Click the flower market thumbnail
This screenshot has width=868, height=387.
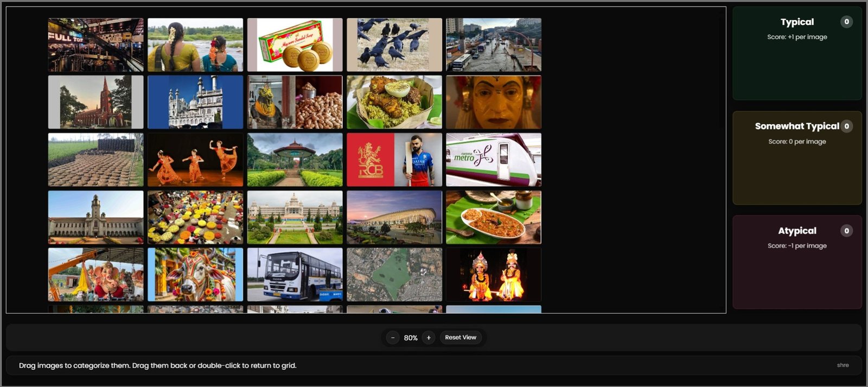pos(195,217)
